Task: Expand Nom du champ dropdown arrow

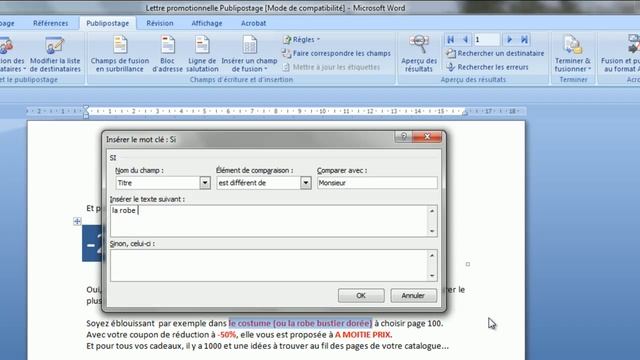Action: [205, 183]
